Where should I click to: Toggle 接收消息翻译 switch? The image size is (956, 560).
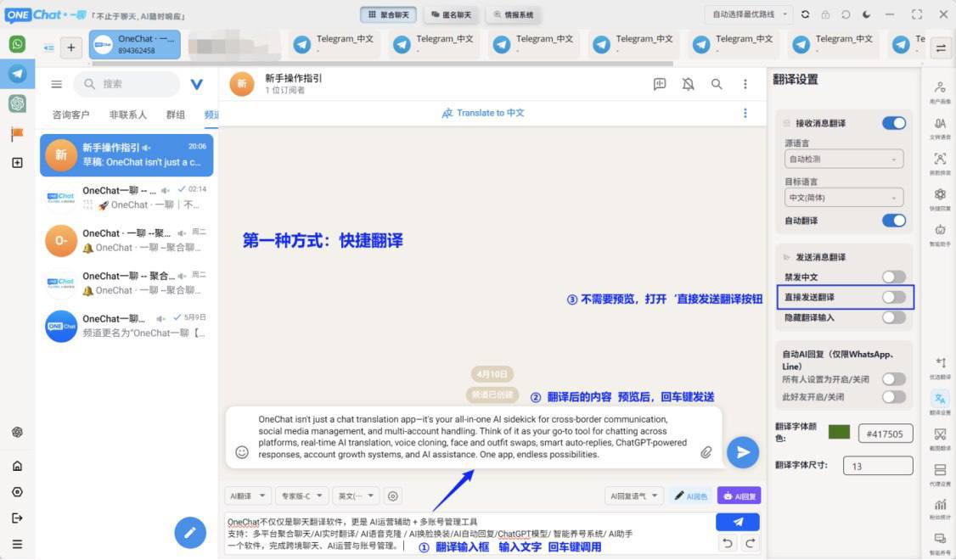coord(894,123)
